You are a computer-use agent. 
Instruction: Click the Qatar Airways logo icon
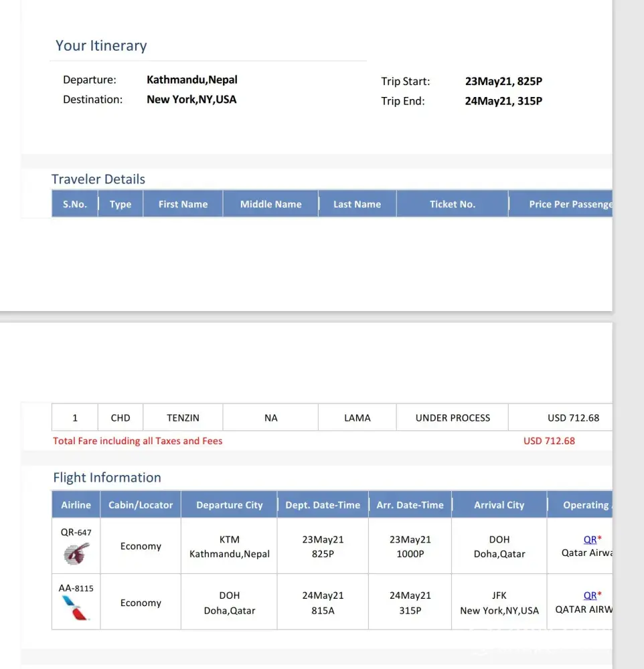76,554
